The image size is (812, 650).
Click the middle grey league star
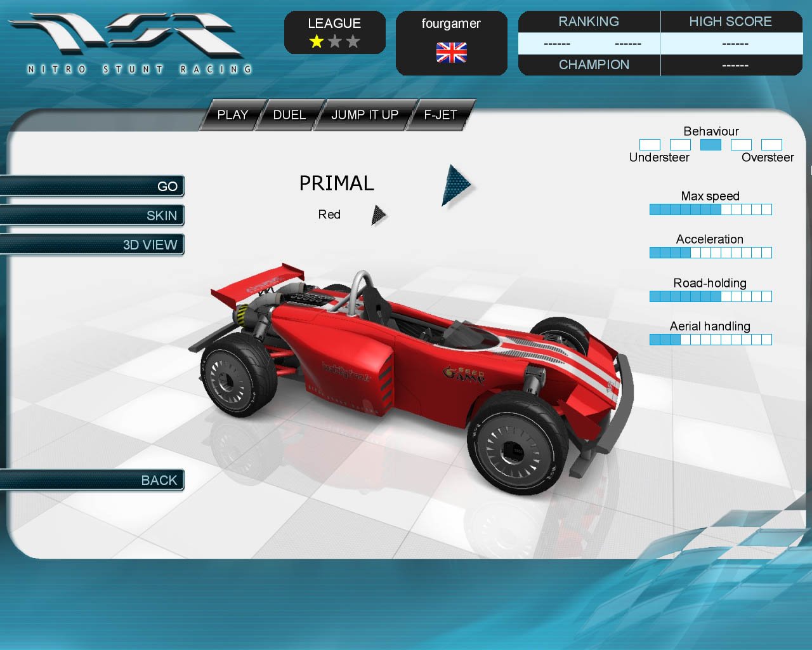point(335,42)
